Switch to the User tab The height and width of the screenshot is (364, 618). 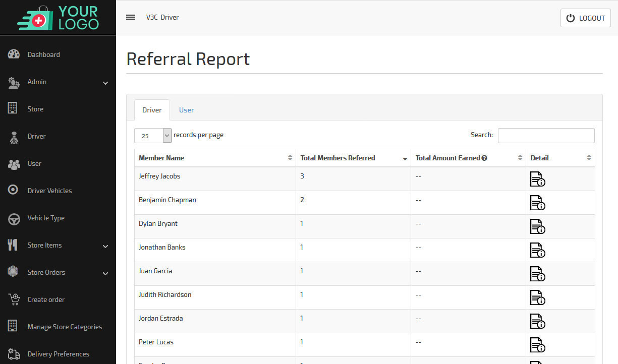(186, 110)
